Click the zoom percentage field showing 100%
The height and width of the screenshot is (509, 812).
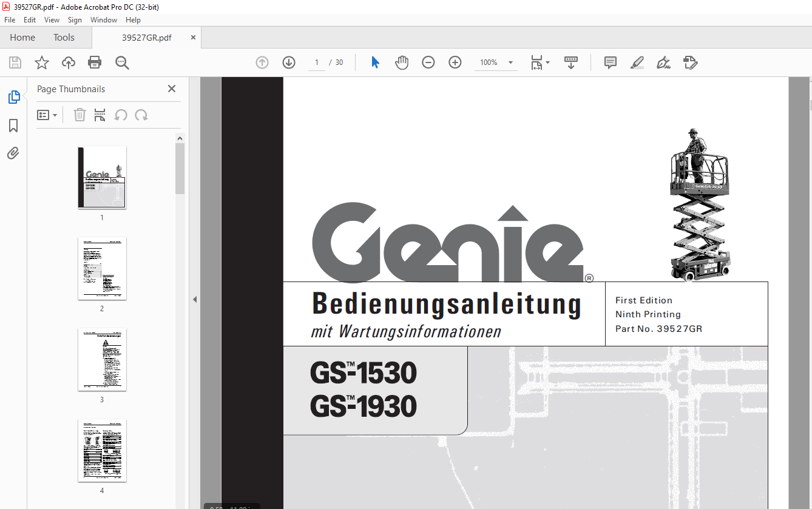click(489, 62)
